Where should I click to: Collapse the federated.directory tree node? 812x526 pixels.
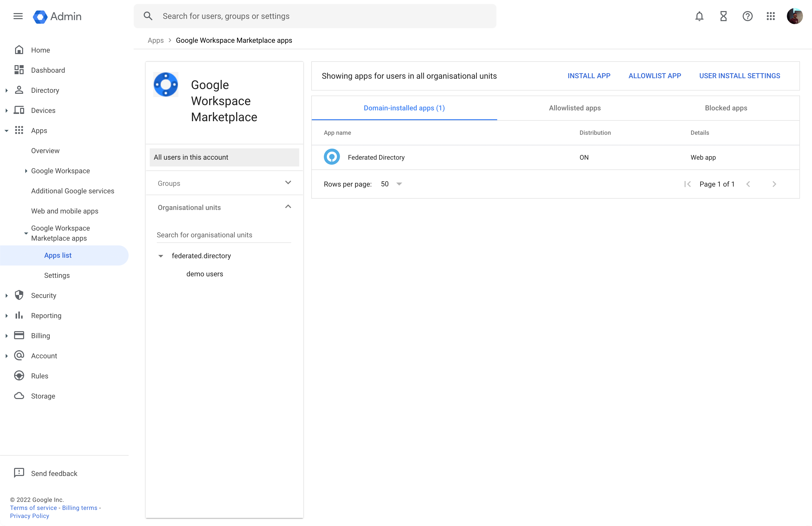pos(161,256)
